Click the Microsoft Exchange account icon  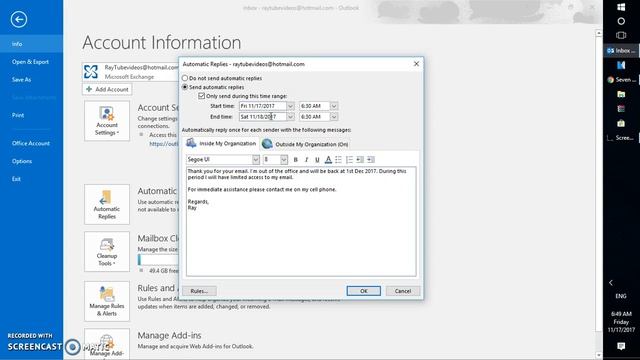click(x=91, y=71)
